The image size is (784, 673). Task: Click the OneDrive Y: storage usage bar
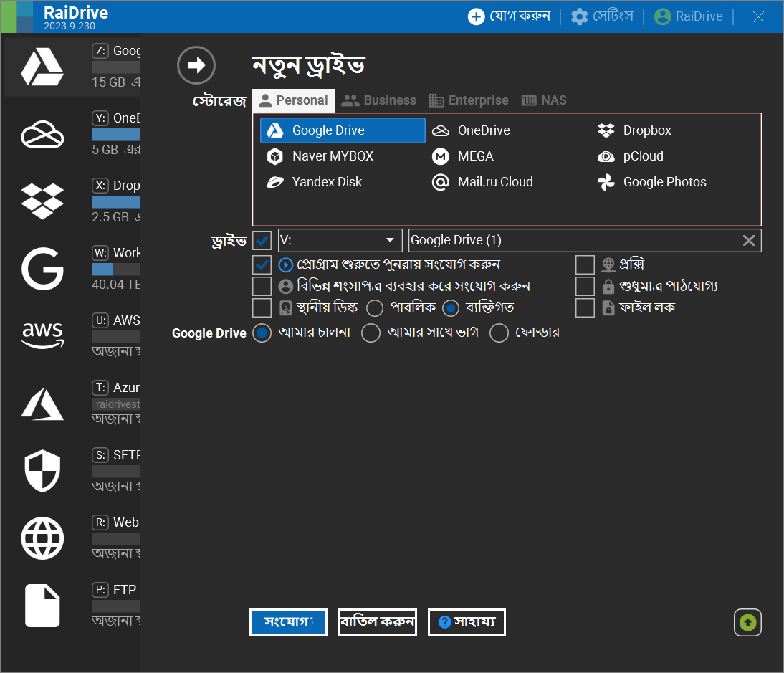[x=116, y=135]
